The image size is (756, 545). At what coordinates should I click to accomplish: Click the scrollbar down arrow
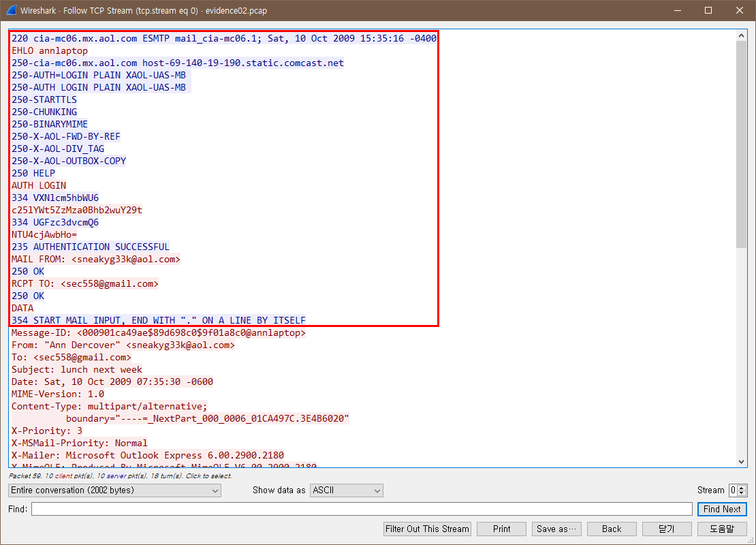pos(741,462)
